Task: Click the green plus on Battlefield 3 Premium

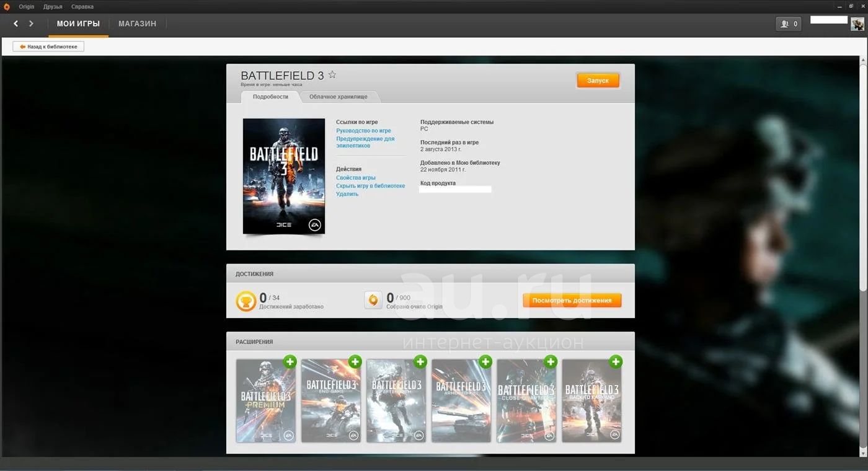Action: coord(290,361)
